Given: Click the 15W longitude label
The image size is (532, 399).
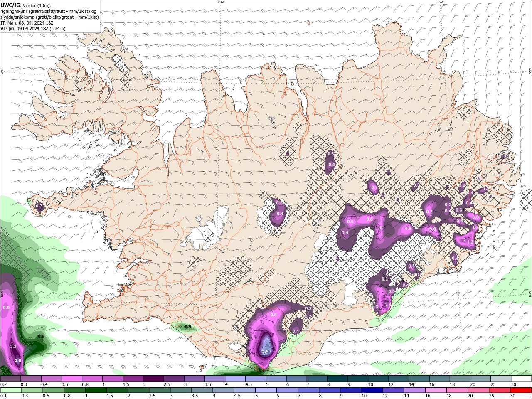Looking at the screenshot, I should pyautogui.click(x=440, y=2).
